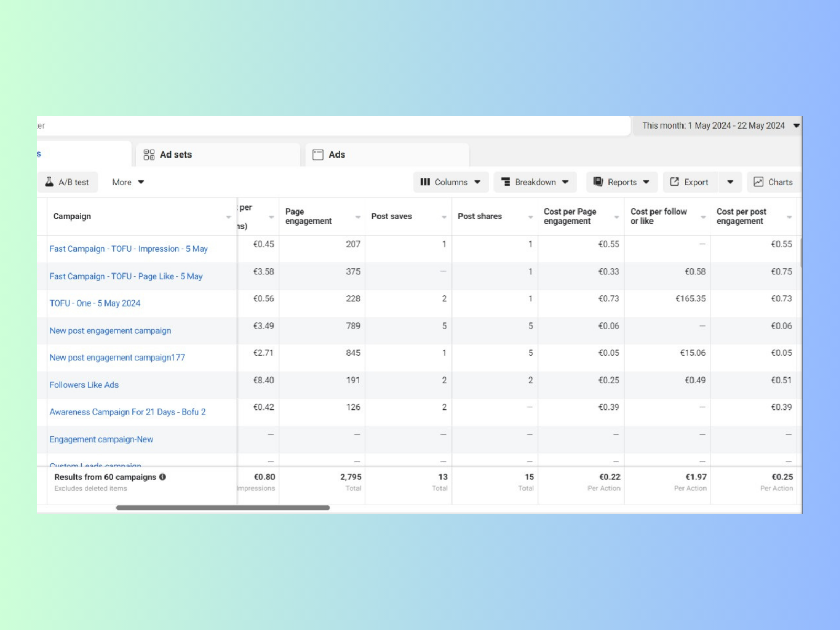
Task: Open TOFU - One - 5 May 2024 campaign
Action: pyautogui.click(x=95, y=303)
